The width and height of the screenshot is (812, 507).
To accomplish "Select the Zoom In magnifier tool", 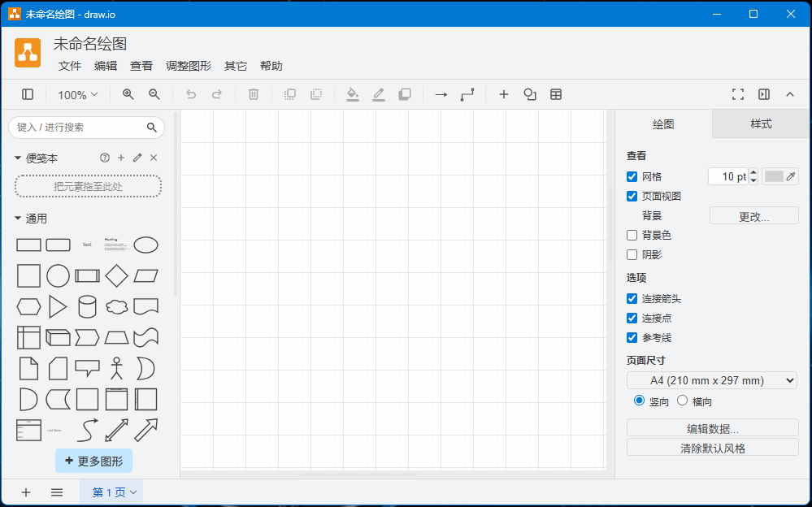I will [127, 94].
